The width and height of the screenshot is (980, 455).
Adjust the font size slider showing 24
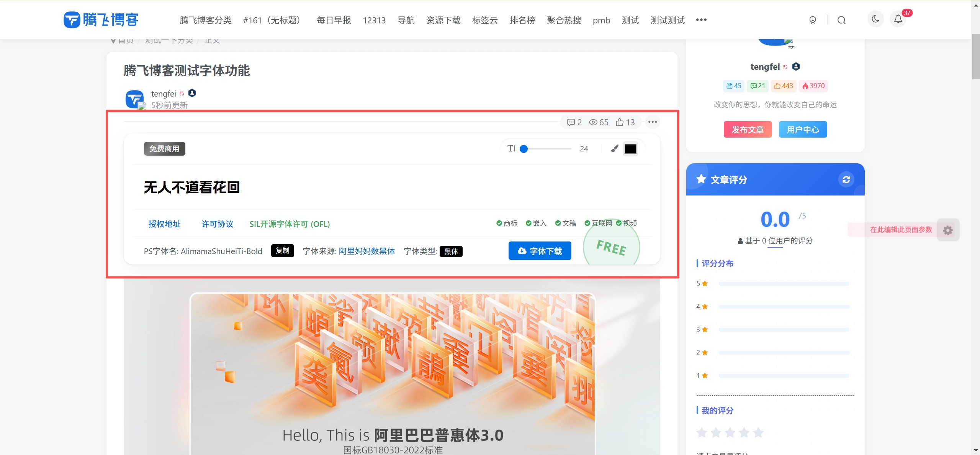tap(524, 149)
